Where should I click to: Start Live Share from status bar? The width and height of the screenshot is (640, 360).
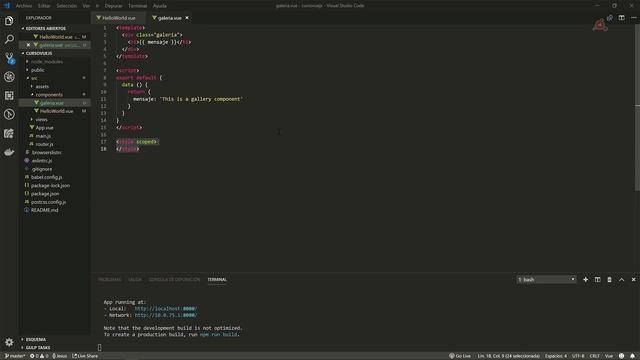click(x=85, y=356)
